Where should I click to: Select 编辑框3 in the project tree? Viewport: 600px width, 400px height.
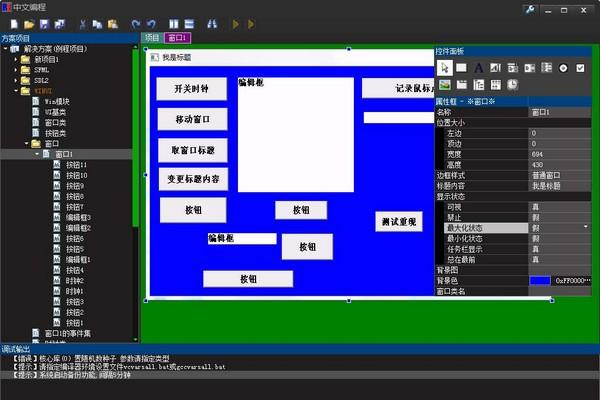(78, 217)
